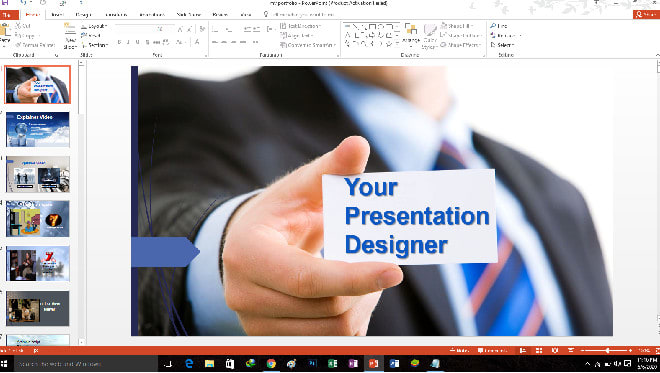Click the Save icon in the Quick Access Toolbar
The image size is (660, 373).
click(x=5, y=3)
